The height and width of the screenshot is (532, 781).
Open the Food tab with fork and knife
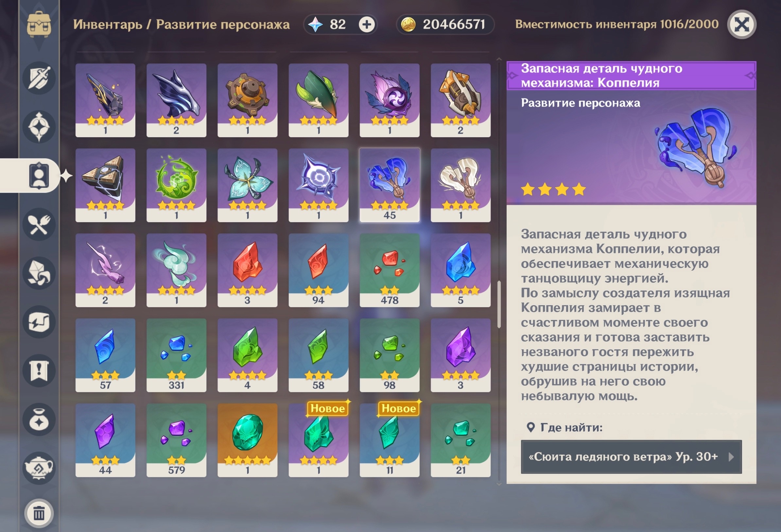pos(39,224)
